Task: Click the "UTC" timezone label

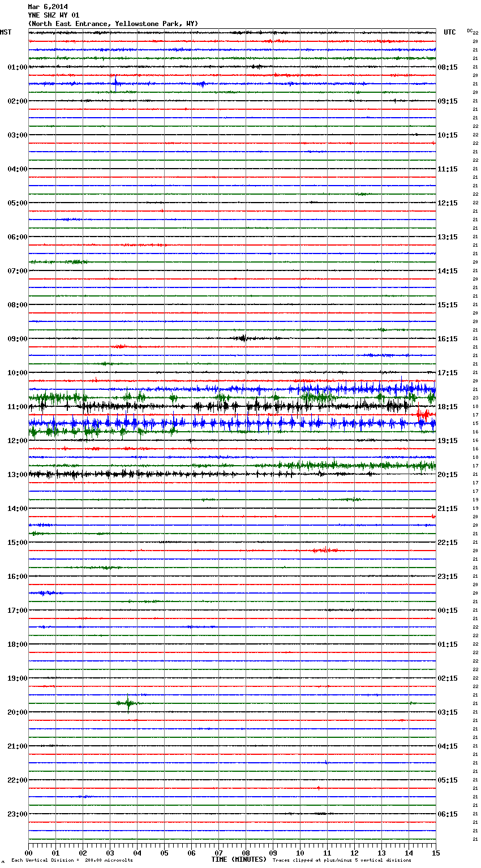Action: tap(449, 32)
